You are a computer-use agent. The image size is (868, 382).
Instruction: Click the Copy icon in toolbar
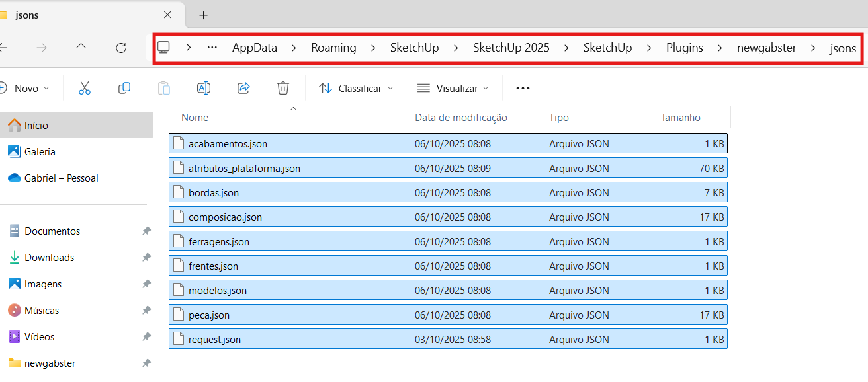click(x=124, y=88)
